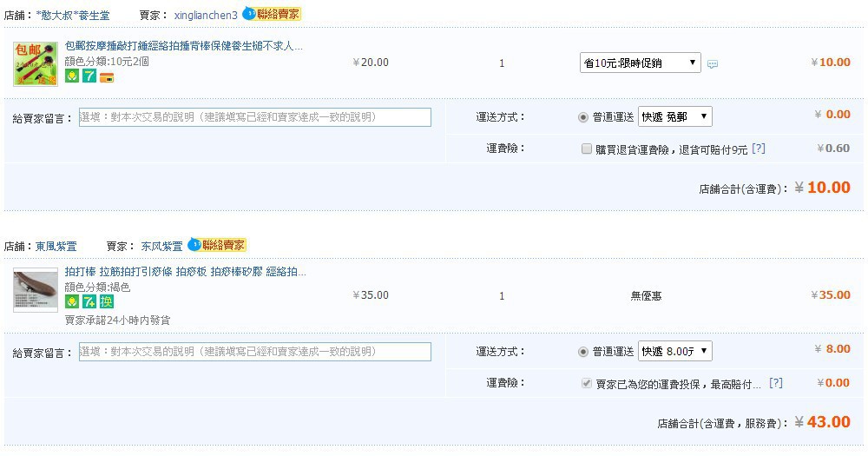Click the [?] help link beside 退貨可賠付9元
The image size is (868, 456).
(759, 149)
